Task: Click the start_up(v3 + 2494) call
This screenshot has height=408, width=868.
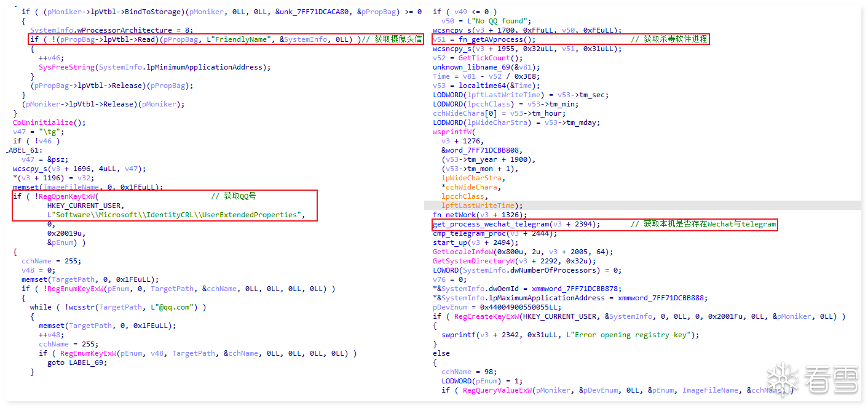Action: pos(476,242)
